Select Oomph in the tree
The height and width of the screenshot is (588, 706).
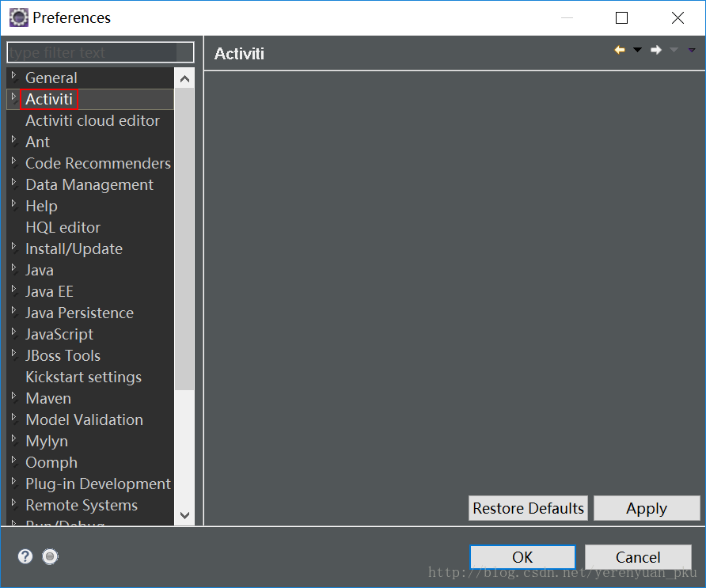tap(51, 463)
